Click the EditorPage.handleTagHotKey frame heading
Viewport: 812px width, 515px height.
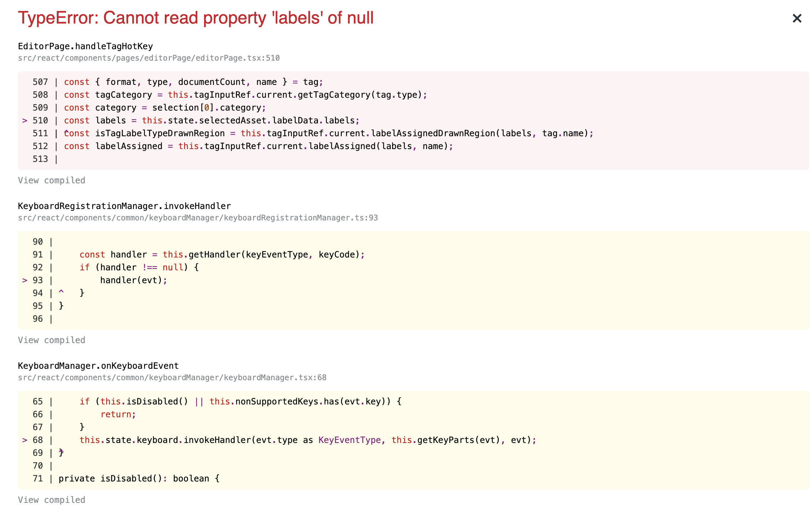coord(85,46)
